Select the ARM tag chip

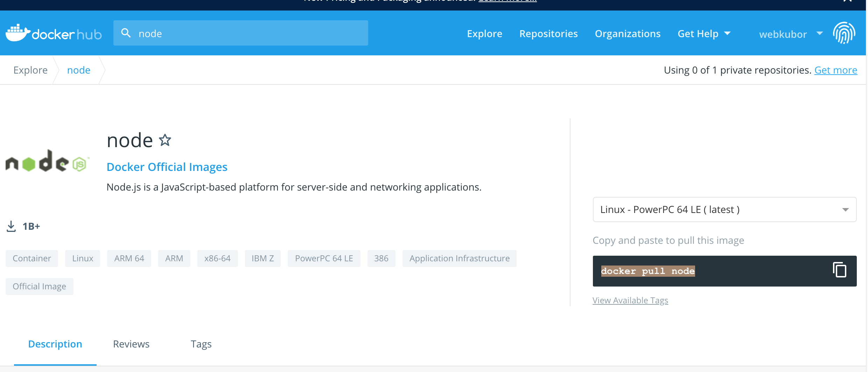tap(174, 259)
